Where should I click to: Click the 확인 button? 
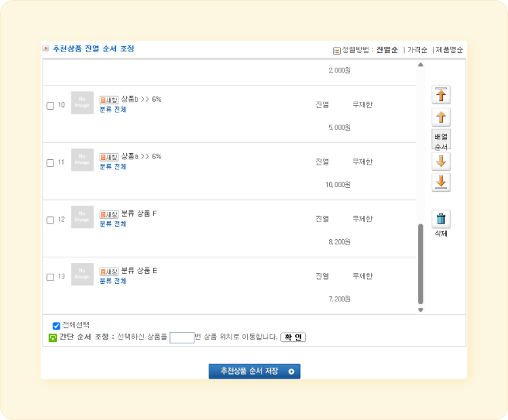[293, 337]
